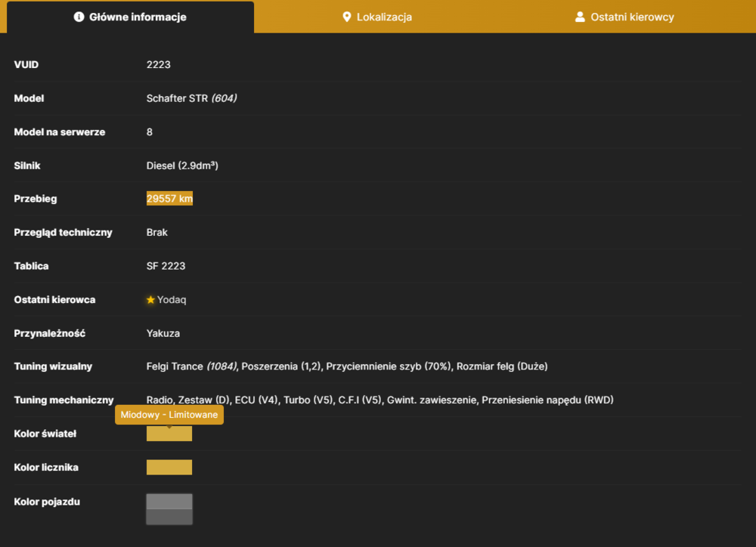Click the darker gray Kolor pojazdu swatch
Viewport: 756px width, 547px height.
(x=169, y=517)
